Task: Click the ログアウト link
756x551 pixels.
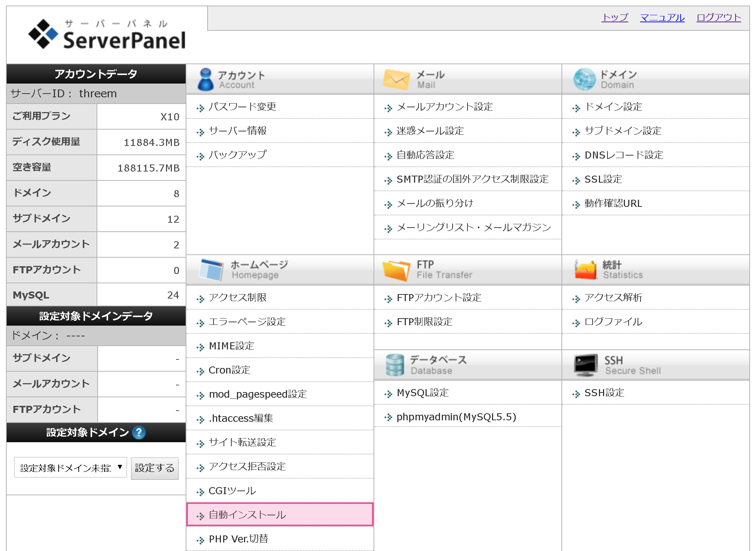Action: tap(718, 17)
